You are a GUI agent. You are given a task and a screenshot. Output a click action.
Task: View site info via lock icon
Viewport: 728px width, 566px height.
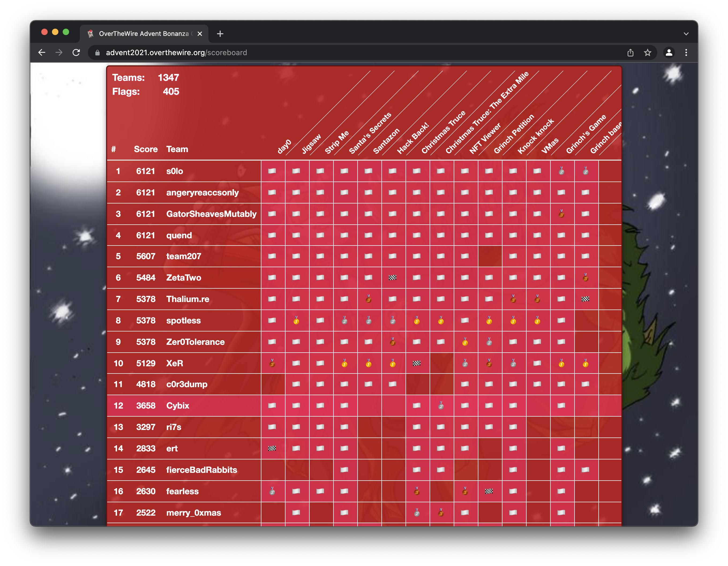[97, 53]
